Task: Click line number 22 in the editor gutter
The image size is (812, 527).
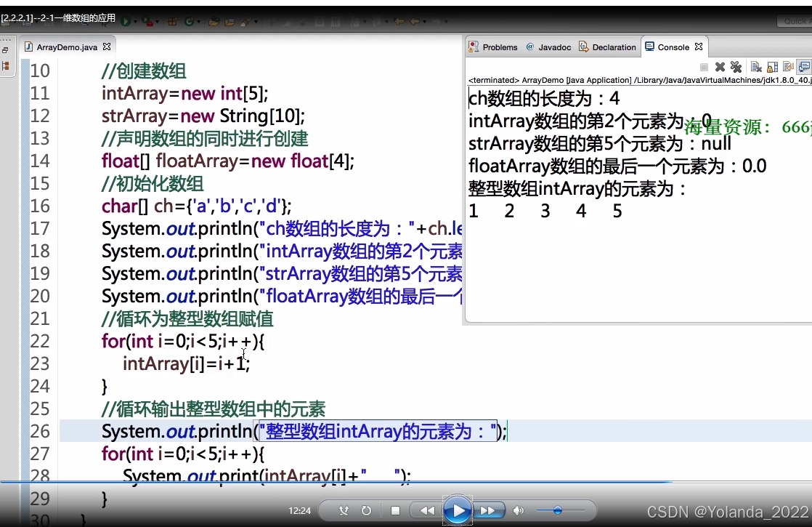Action: (40, 342)
